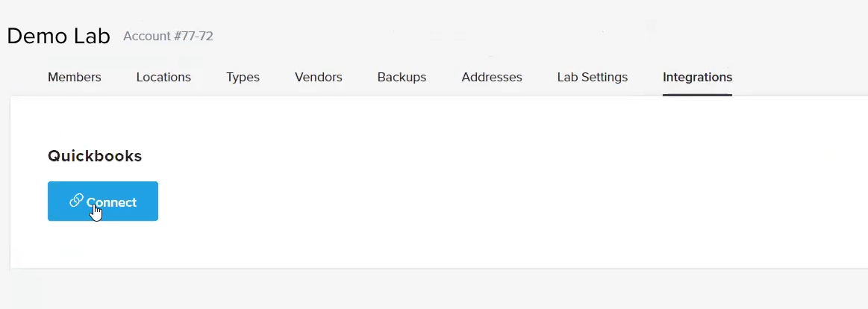Image resolution: width=868 pixels, height=309 pixels.
Task: Switch to the Locations tab
Action: (163, 77)
